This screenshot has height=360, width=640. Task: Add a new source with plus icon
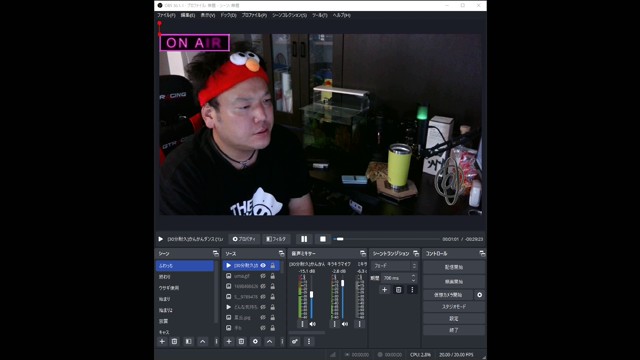[x=229, y=341]
